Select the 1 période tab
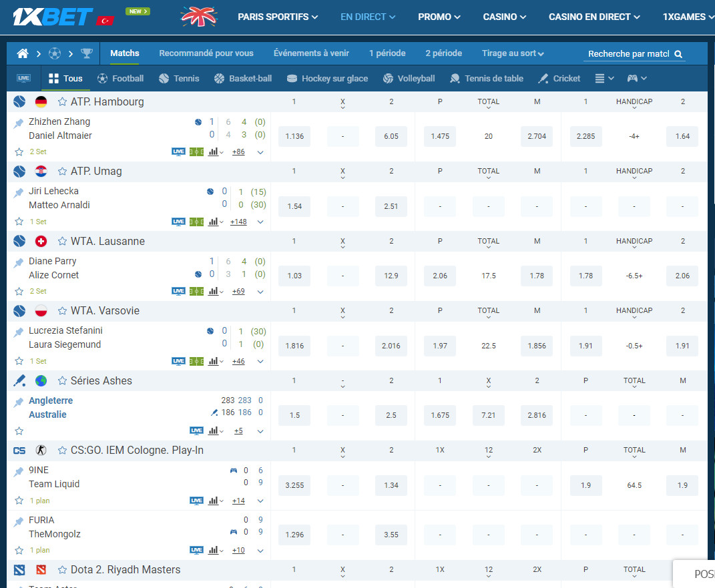 pyautogui.click(x=387, y=53)
